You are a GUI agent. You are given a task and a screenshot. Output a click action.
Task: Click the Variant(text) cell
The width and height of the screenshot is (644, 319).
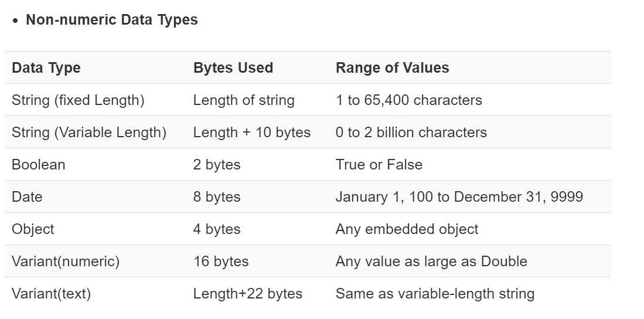[51, 294]
